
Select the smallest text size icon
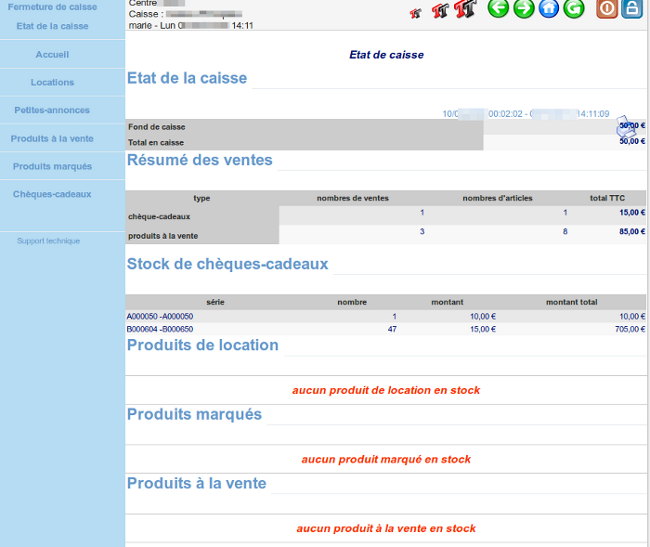pyautogui.click(x=415, y=12)
